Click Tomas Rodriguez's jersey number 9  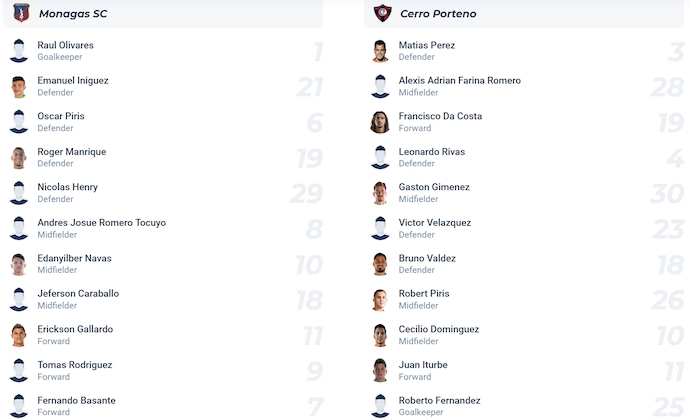[x=313, y=371]
